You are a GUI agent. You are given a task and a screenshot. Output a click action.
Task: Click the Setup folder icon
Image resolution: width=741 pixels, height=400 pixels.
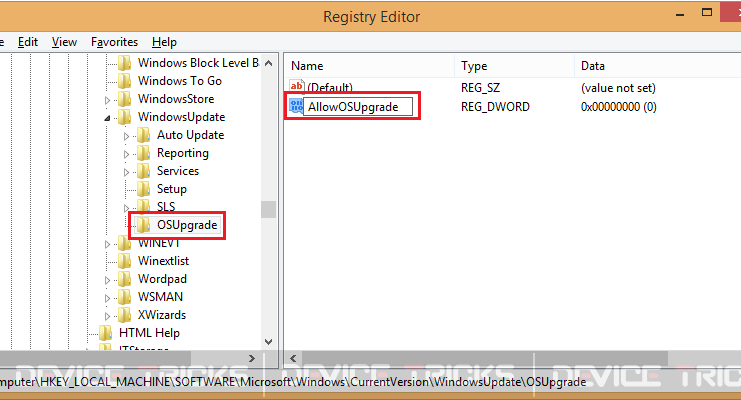pyautogui.click(x=144, y=189)
